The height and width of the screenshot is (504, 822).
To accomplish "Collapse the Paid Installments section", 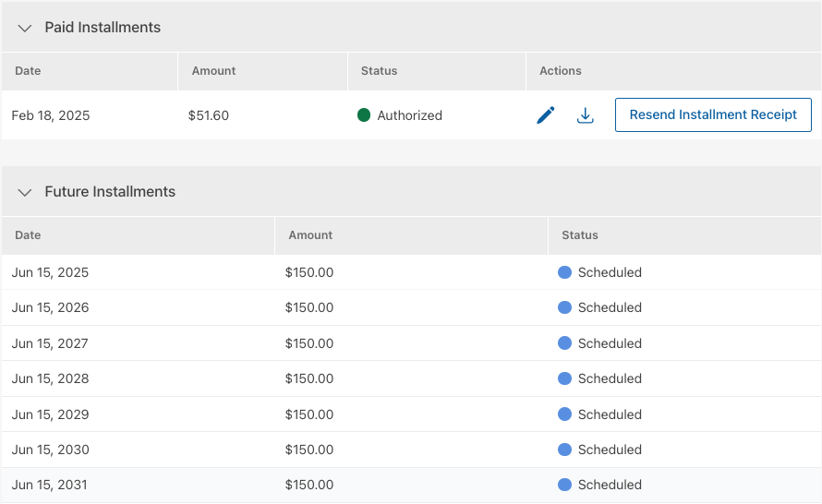I will click(x=25, y=28).
